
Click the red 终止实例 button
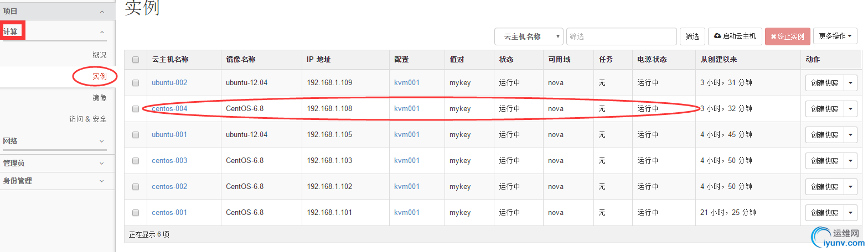788,36
